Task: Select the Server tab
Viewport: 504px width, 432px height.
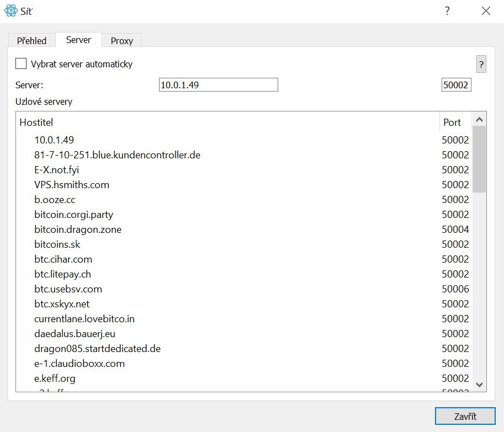Action: click(78, 40)
